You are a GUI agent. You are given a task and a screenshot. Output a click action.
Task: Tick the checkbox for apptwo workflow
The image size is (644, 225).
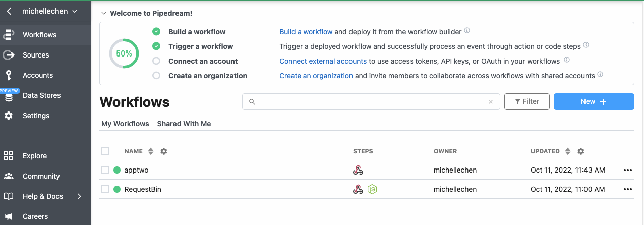click(x=105, y=170)
